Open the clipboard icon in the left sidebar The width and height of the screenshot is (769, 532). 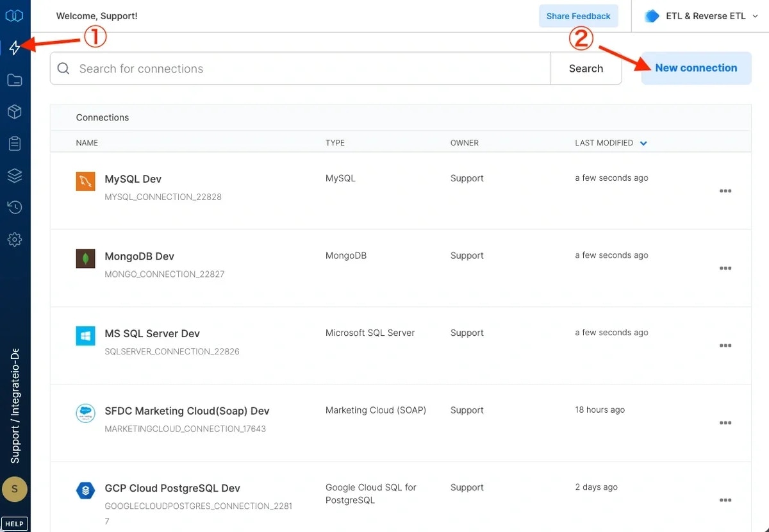(15, 144)
